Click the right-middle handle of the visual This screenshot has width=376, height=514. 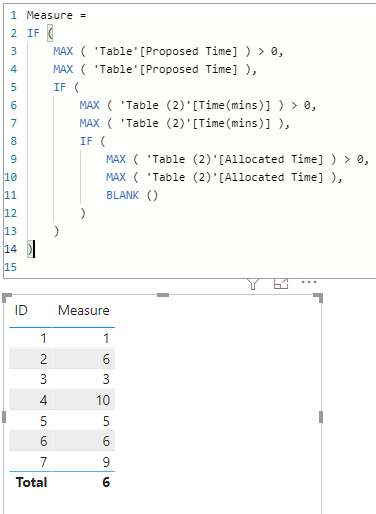pyautogui.click(x=321, y=417)
